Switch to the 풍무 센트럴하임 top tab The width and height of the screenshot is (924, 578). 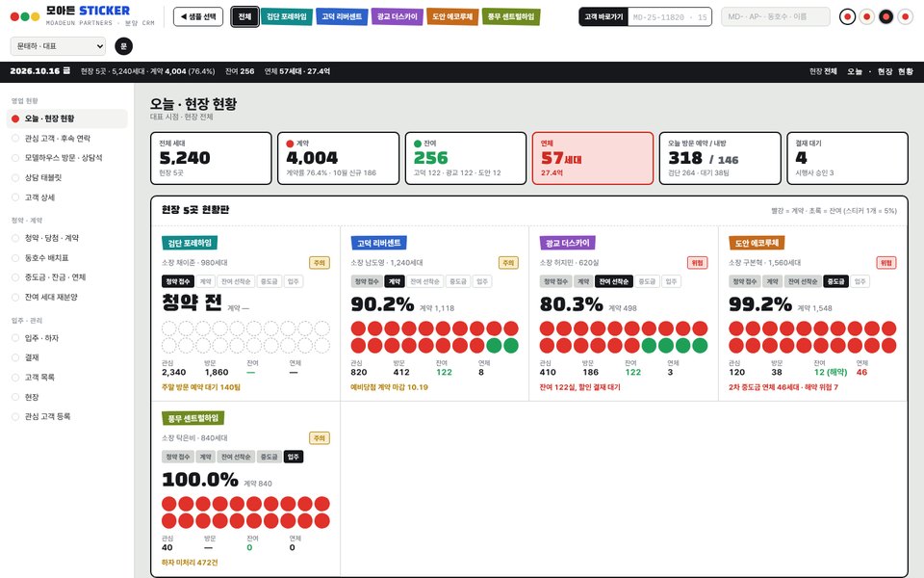pos(511,16)
